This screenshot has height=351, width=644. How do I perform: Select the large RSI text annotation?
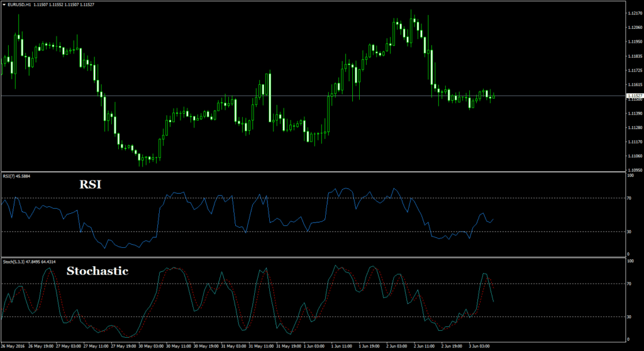pos(91,184)
